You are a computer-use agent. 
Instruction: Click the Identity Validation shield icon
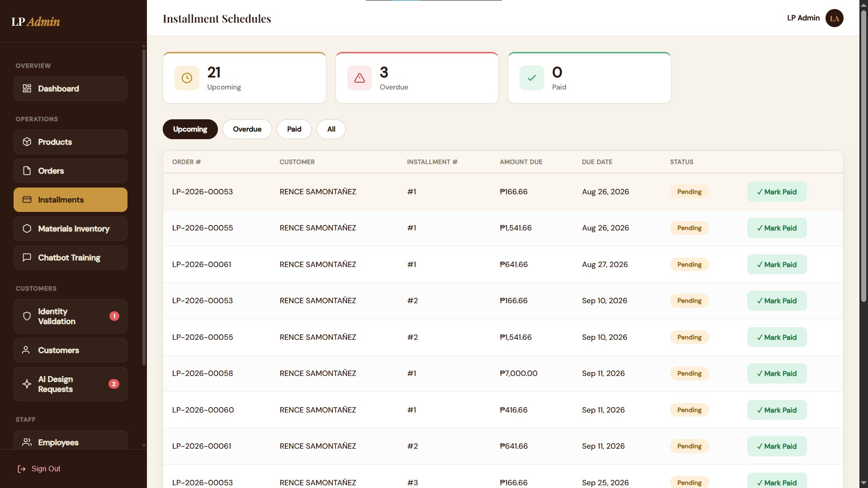click(x=27, y=316)
